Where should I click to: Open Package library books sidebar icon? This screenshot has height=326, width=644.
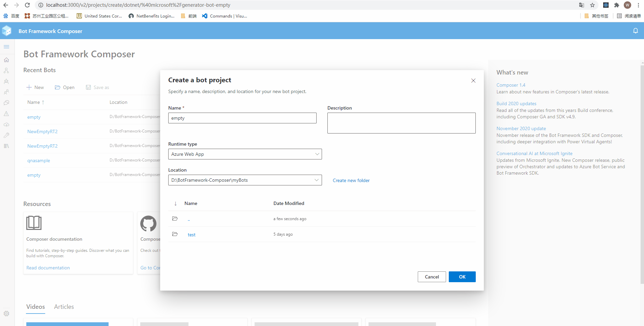pos(6,146)
